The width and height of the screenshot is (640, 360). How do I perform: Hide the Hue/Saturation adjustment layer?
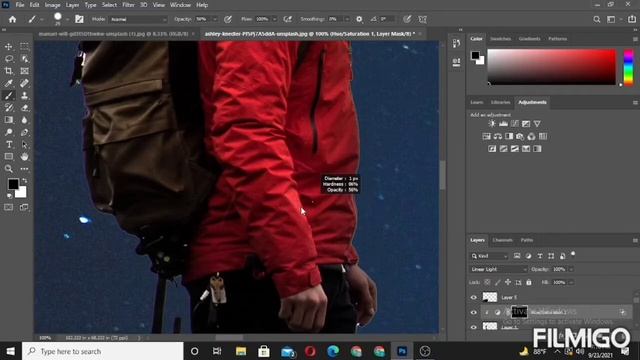coord(473,313)
